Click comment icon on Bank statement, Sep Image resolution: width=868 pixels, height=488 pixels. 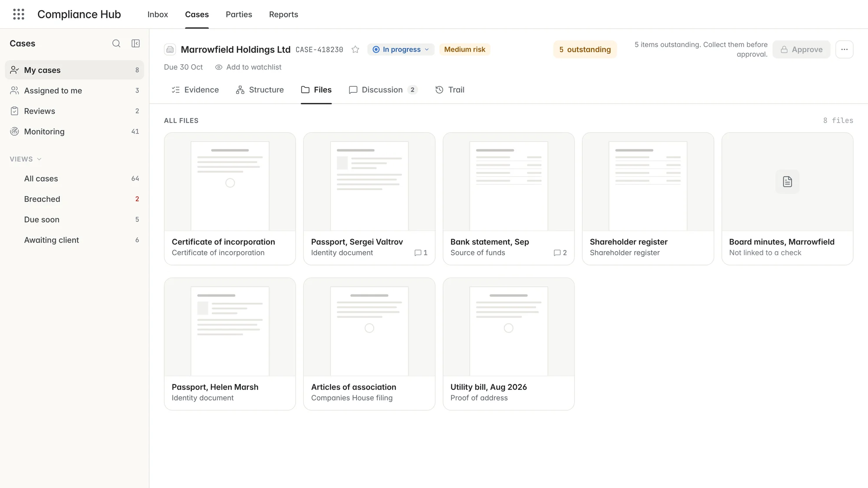[x=557, y=253]
